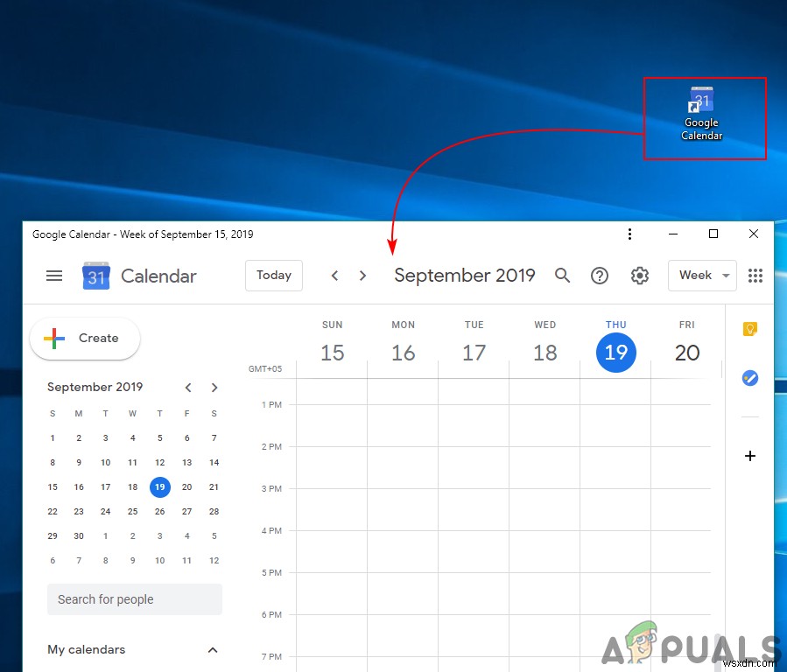Viewport: 787px width, 672px height.
Task: Open the Help question mark icon
Action: click(x=600, y=276)
